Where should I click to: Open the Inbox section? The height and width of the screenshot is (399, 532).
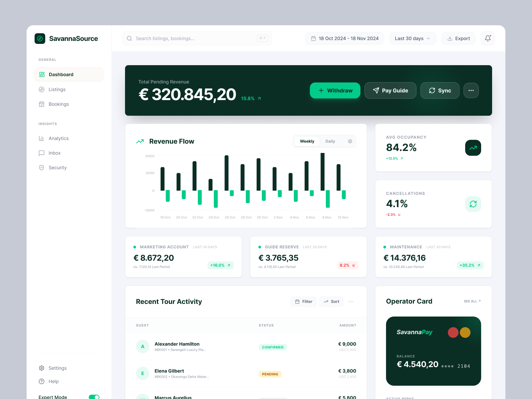pyautogui.click(x=69, y=153)
